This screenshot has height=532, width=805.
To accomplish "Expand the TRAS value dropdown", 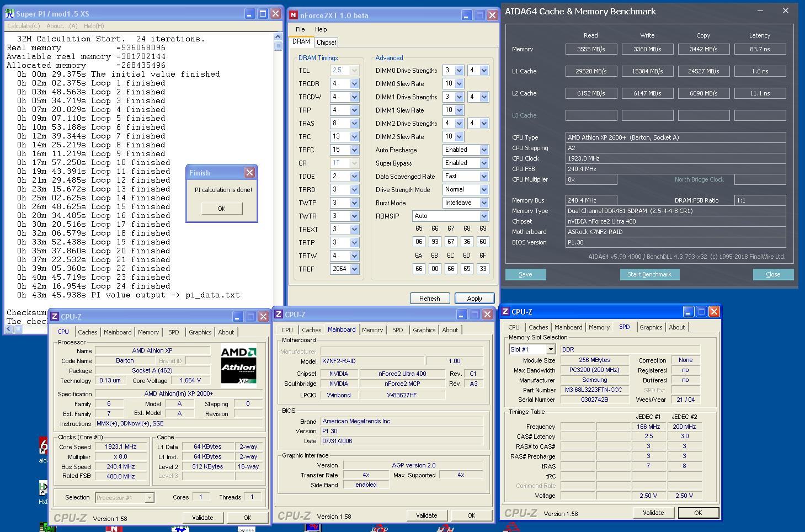I will tap(354, 123).
